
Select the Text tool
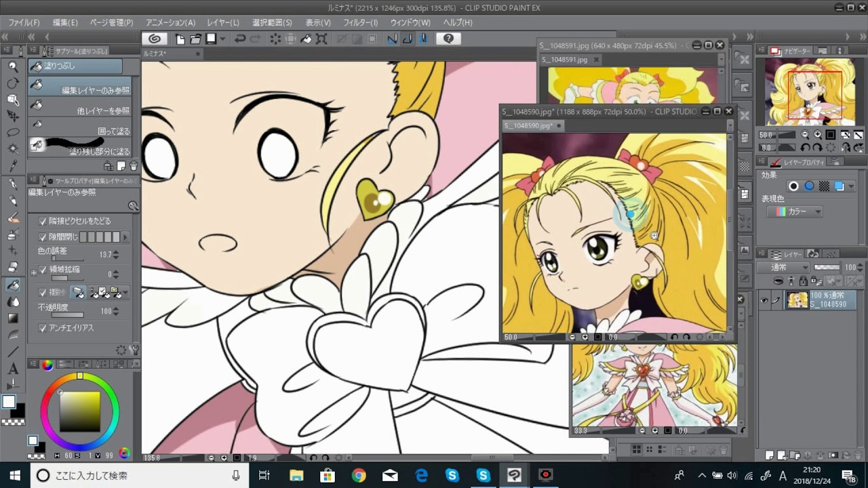click(13, 369)
